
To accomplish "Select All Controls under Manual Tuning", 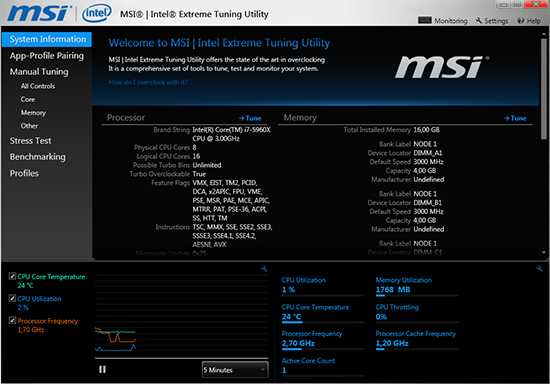I will (x=38, y=86).
